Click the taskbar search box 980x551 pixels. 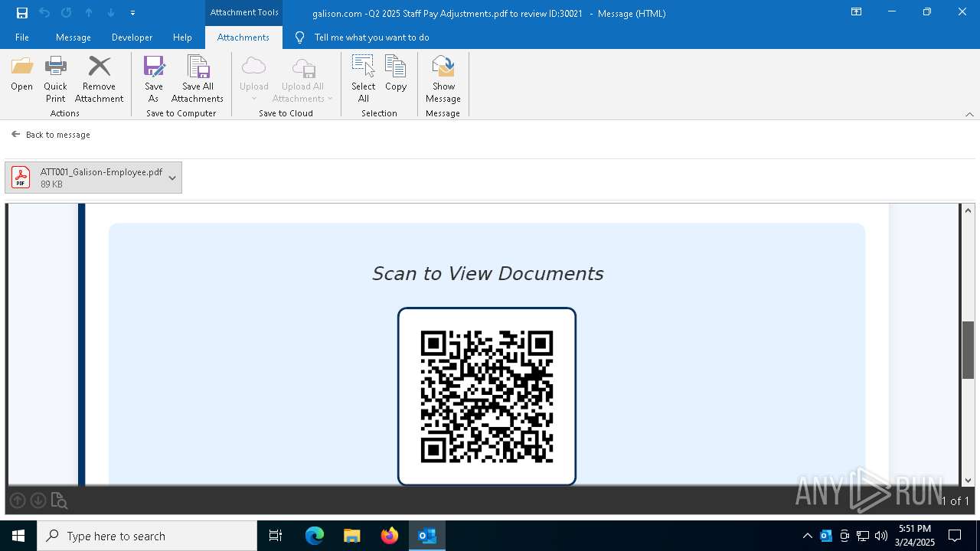click(x=147, y=536)
